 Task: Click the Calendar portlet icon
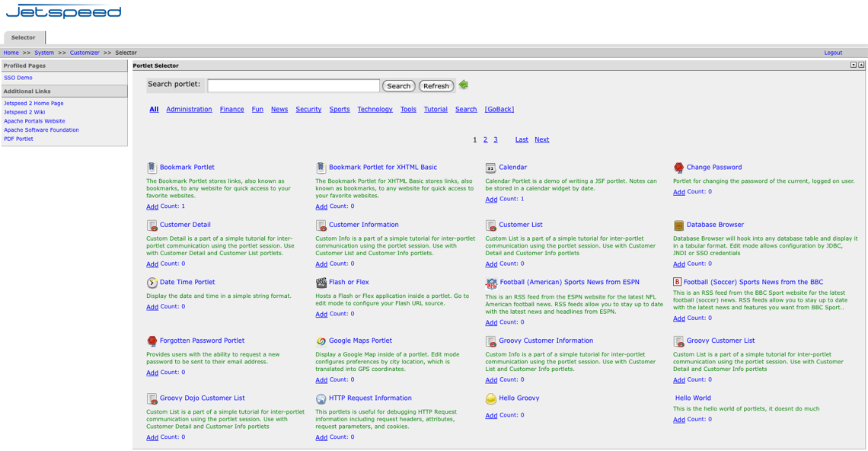490,168
